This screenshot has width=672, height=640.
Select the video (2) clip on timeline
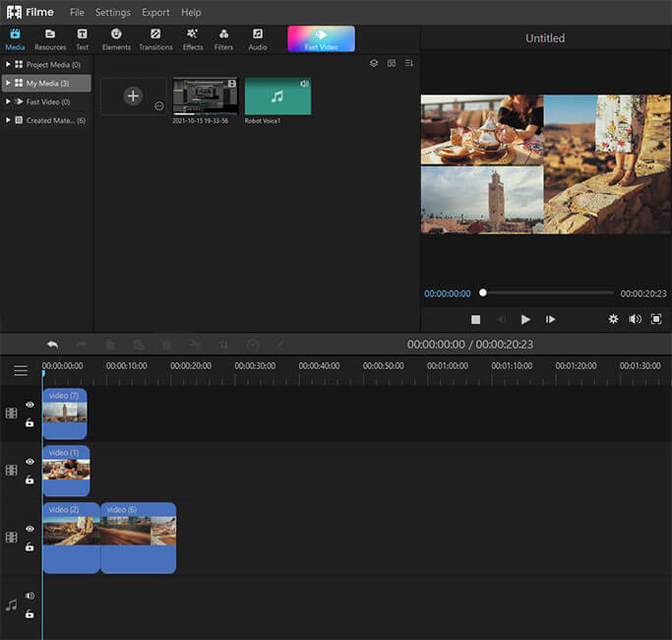(x=71, y=538)
